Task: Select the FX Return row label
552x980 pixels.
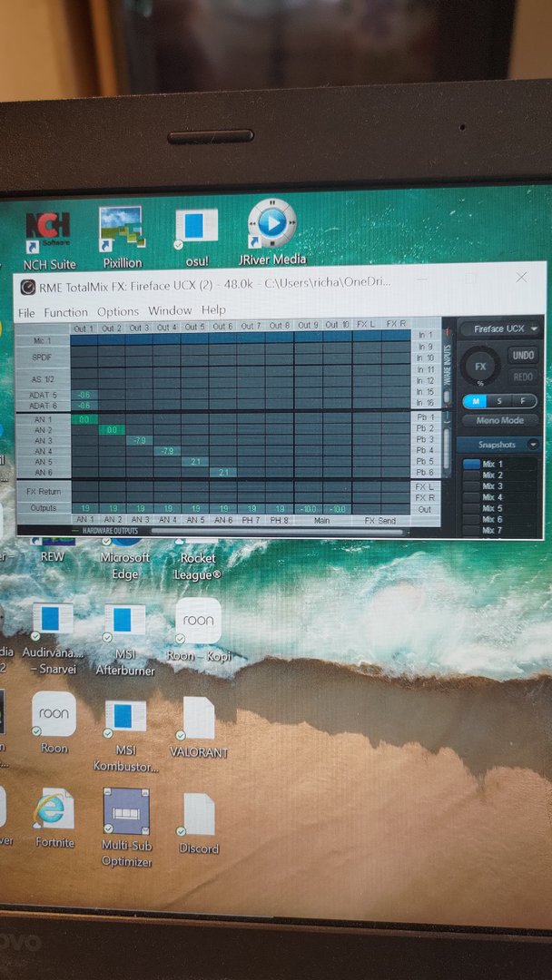Action: coord(43,492)
